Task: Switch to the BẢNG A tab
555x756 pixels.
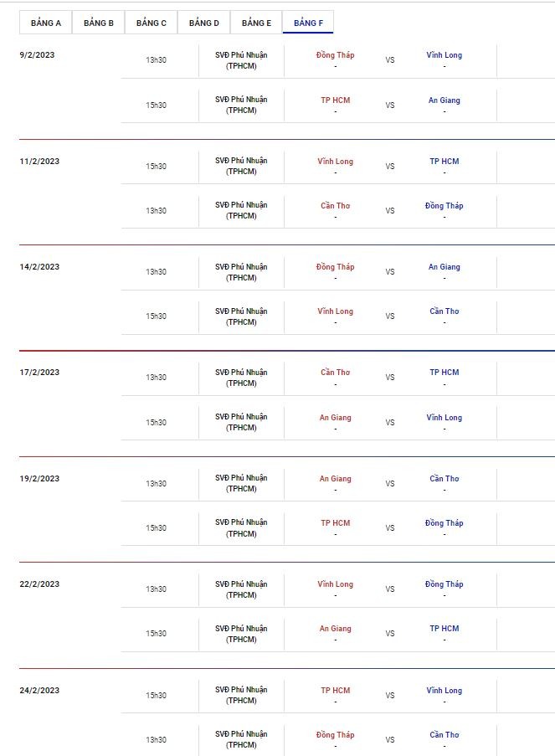Action: click(x=46, y=23)
